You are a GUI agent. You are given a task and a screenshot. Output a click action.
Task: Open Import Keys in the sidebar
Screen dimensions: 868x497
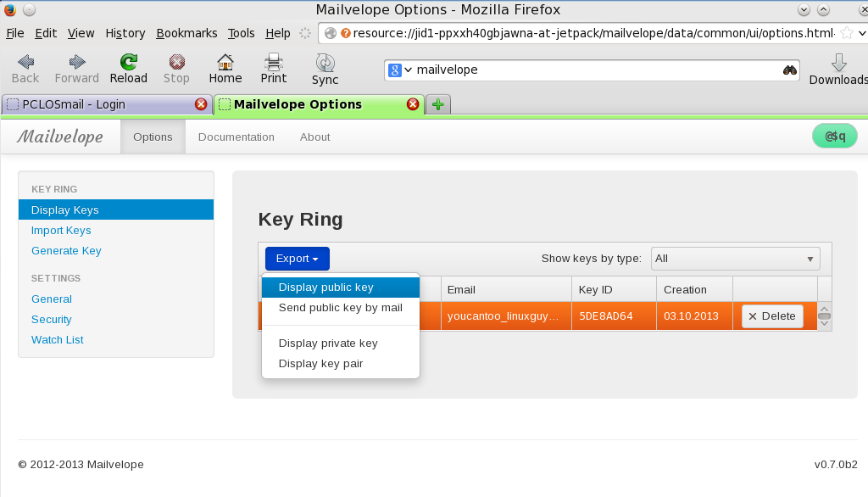tap(61, 231)
